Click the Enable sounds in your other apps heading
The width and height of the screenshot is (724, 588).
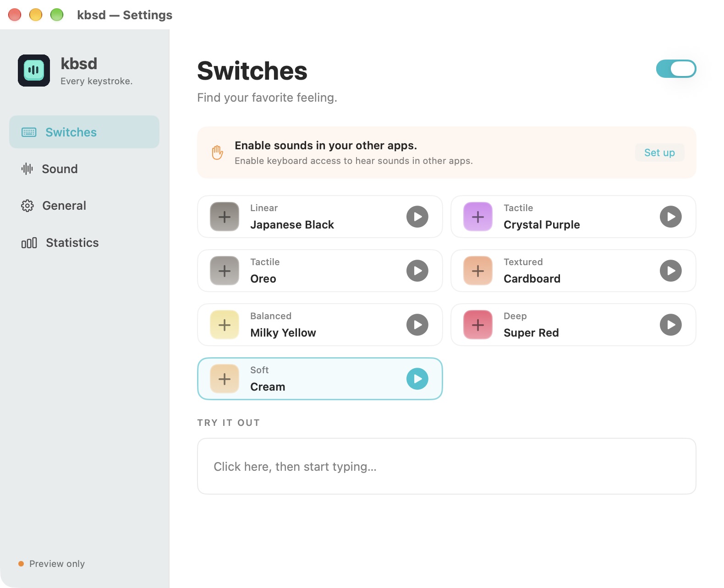point(326,146)
